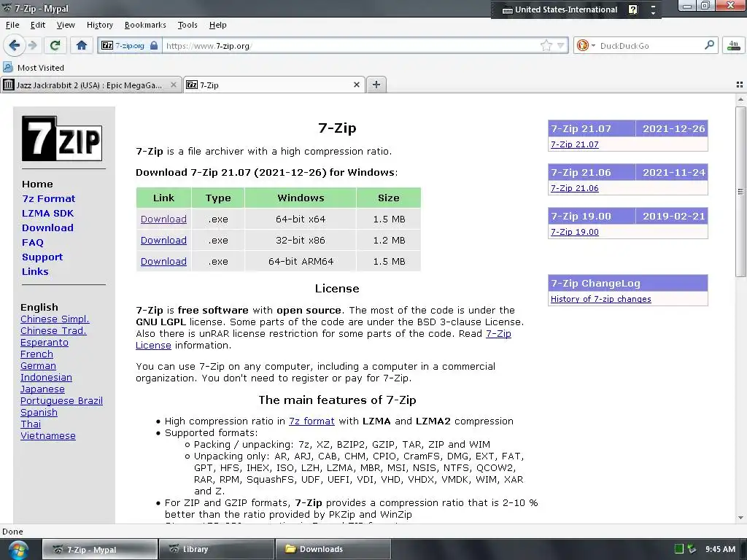Click inside the URL address field
The height and width of the screenshot is (560, 747).
click(350, 46)
